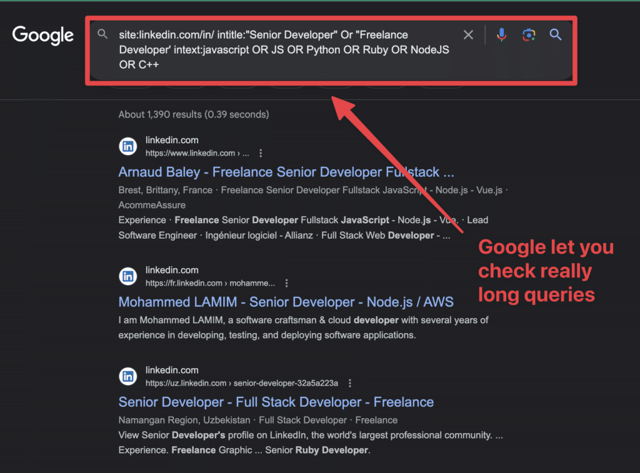Open the Mohammed LAMIM Senior Developer result
640x473 pixels.
click(x=286, y=302)
